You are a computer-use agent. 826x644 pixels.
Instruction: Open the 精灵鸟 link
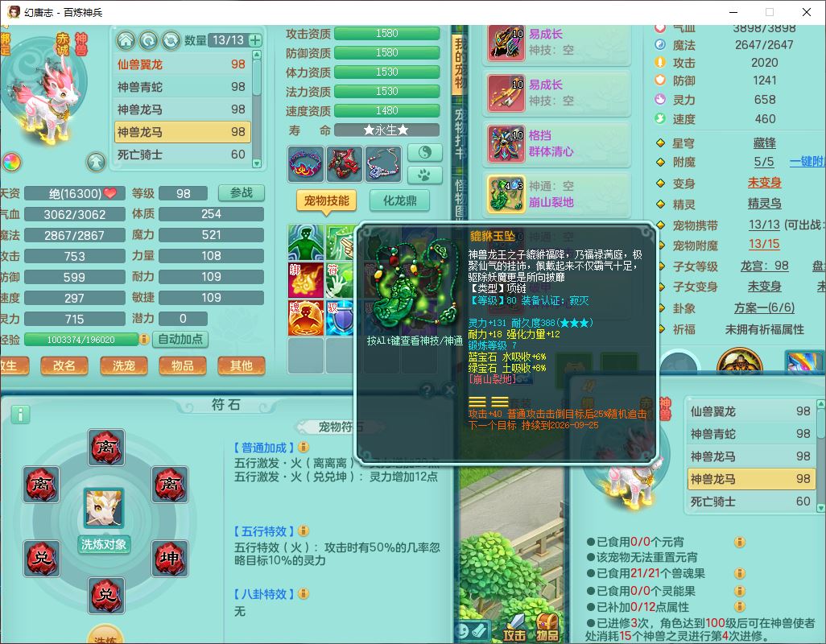click(764, 204)
